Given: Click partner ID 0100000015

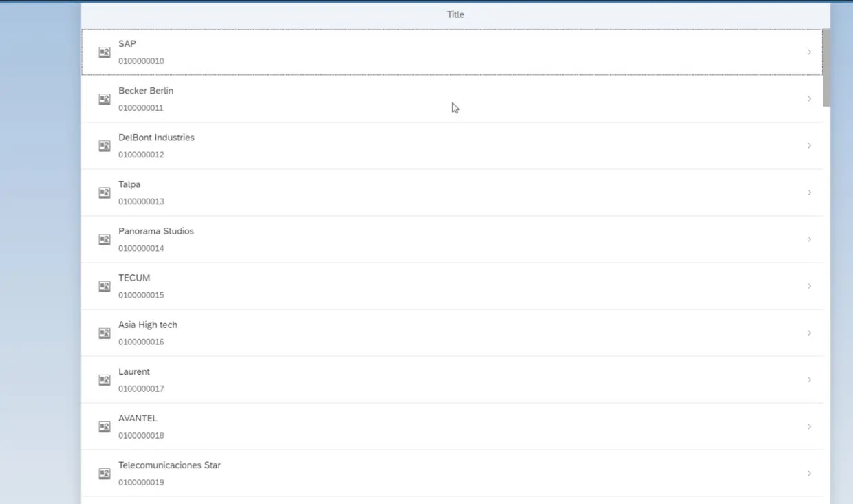Looking at the screenshot, I should (141, 294).
